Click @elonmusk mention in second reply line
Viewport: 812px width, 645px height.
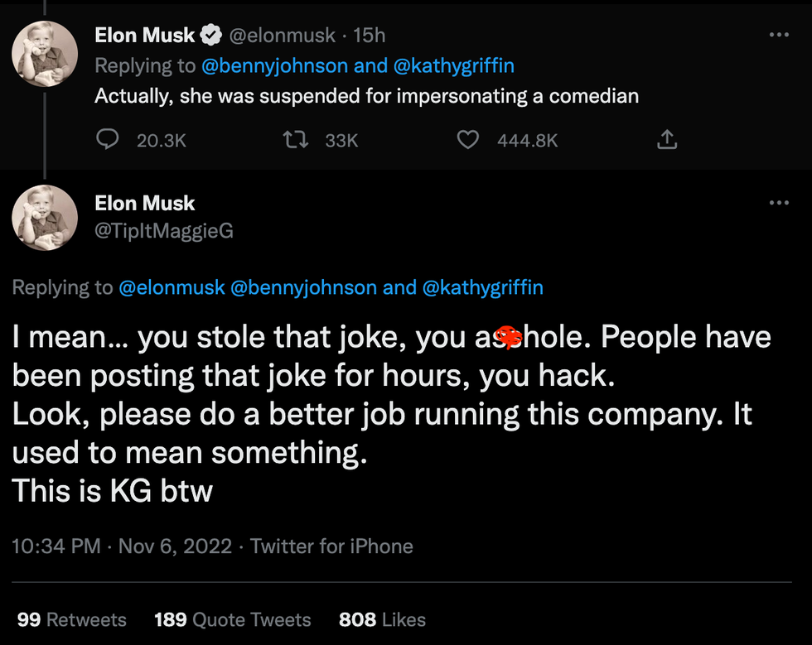[172, 287]
